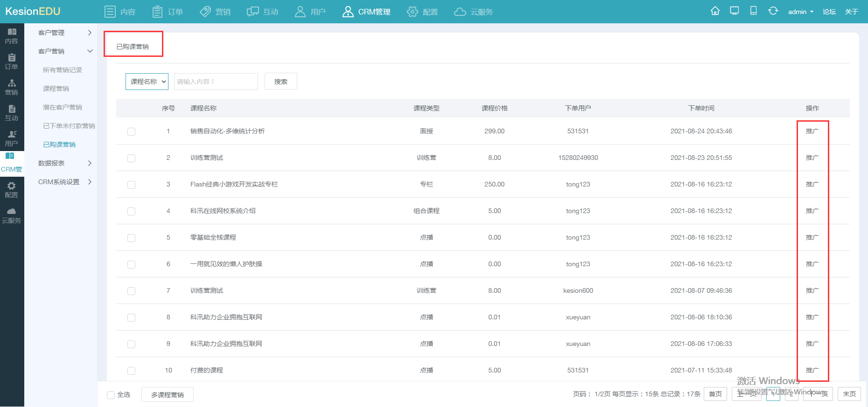Open 已下单未付款营销 submenu item
Image resolution: width=868 pixels, height=407 pixels.
click(x=69, y=126)
